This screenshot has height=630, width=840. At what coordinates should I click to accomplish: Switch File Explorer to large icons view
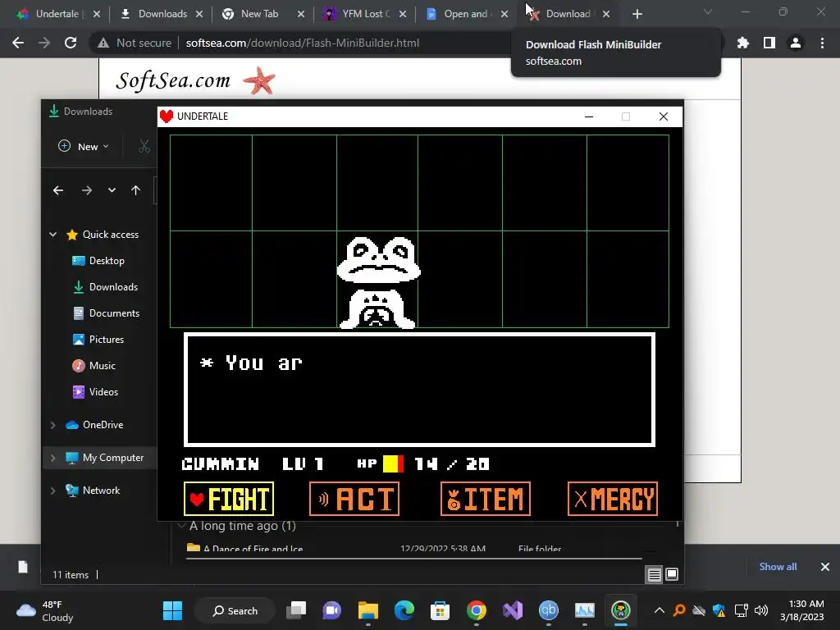[x=672, y=575]
